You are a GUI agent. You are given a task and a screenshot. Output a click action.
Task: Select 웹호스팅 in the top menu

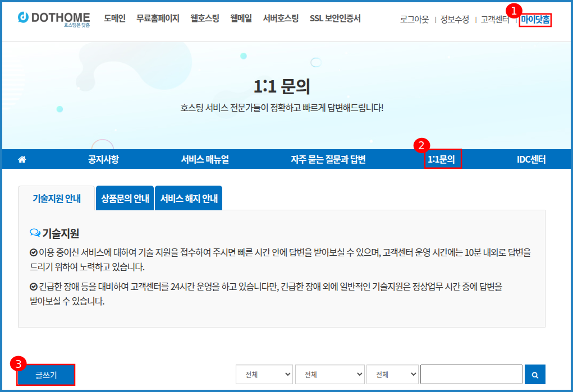(x=205, y=19)
